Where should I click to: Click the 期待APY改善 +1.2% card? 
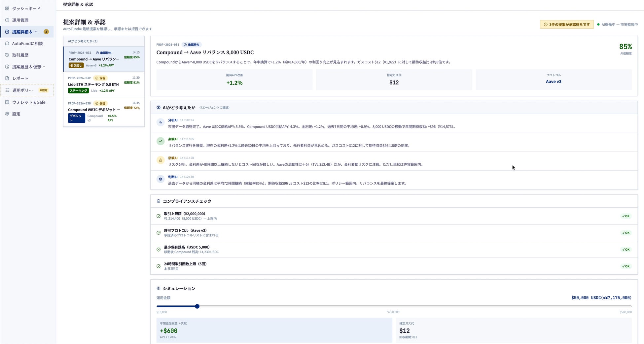234,80
